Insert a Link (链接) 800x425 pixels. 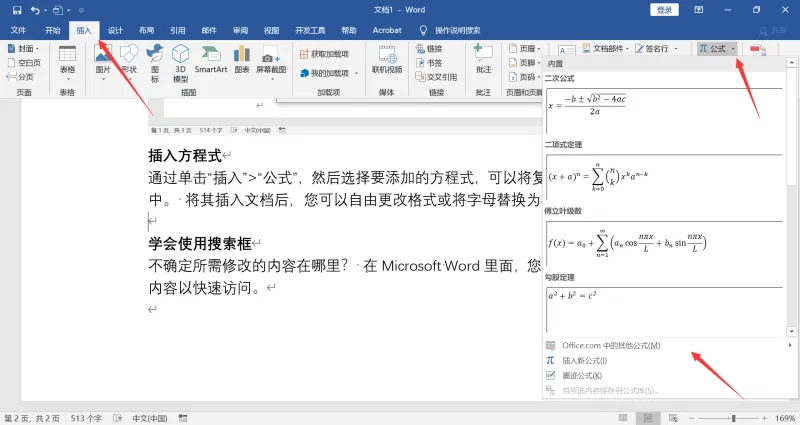pyautogui.click(x=429, y=48)
